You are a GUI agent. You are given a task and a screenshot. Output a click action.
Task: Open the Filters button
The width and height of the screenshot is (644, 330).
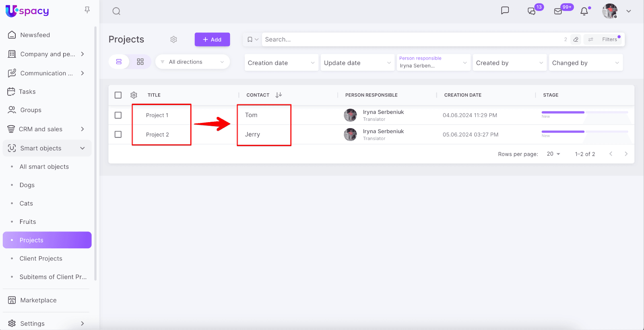(605, 39)
